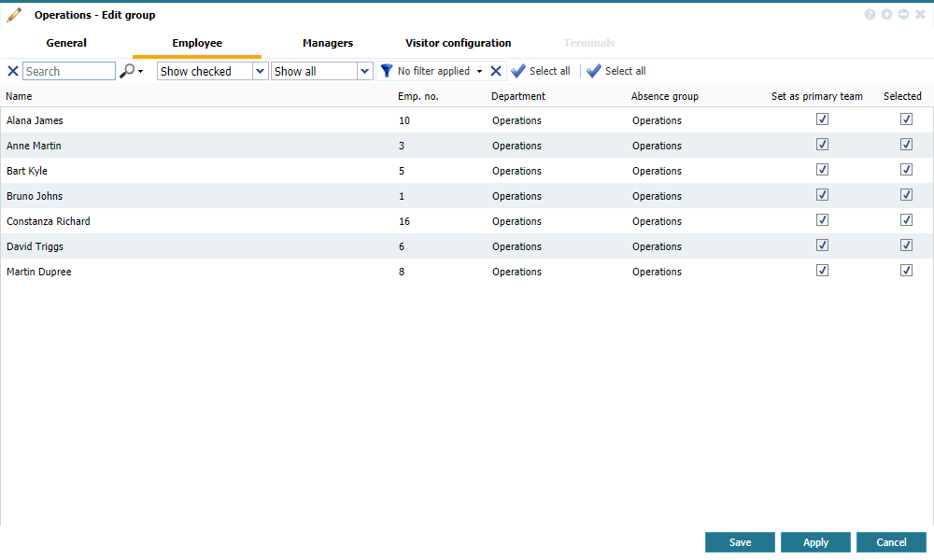The width and height of the screenshot is (934, 560).
Task: Remove the filter with the X beside No filter applied
Action: coord(497,71)
